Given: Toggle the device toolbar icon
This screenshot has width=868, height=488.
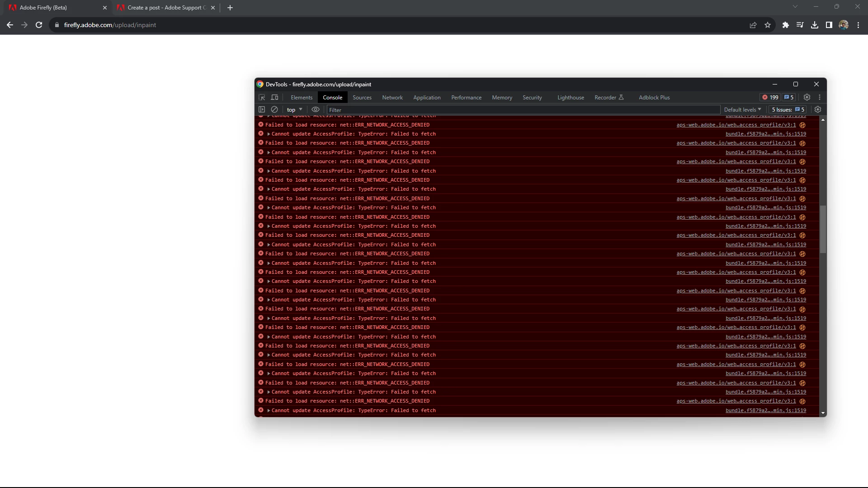Looking at the screenshot, I should click(274, 97).
